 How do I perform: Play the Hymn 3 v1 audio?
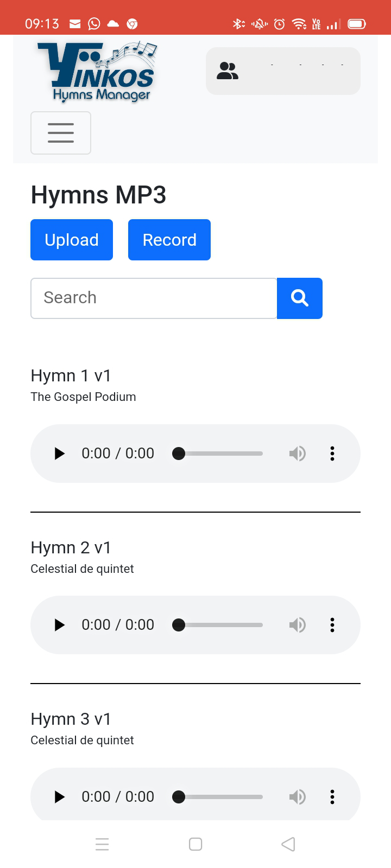(x=60, y=796)
